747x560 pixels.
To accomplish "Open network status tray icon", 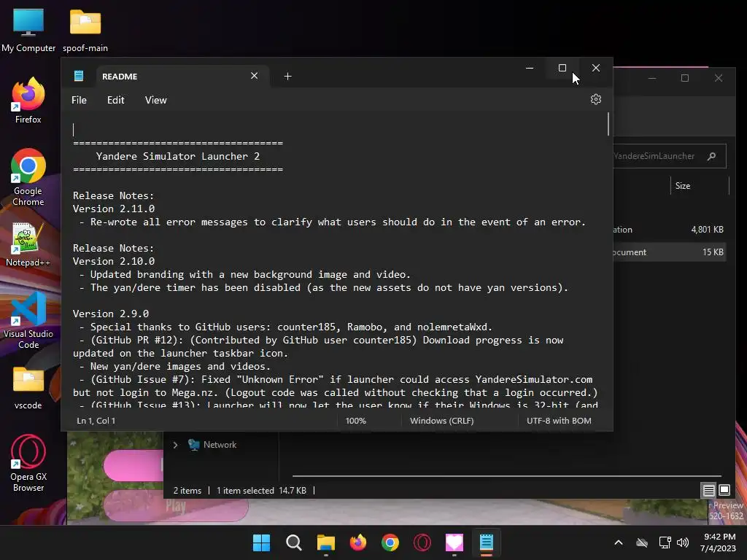I will pos(665,542).
